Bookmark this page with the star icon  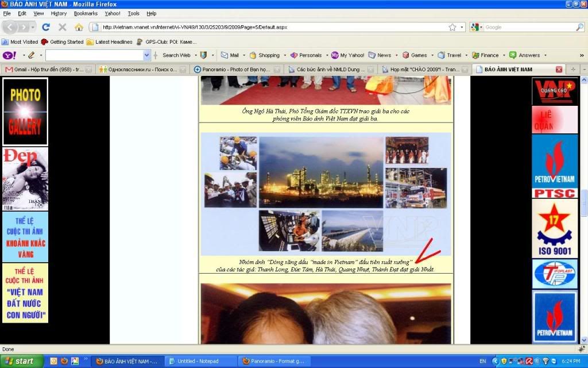tap(452, 27)
